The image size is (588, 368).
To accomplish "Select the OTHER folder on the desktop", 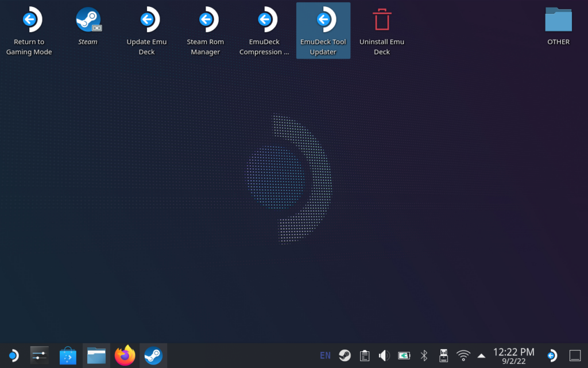I will (x=558, y=26).
